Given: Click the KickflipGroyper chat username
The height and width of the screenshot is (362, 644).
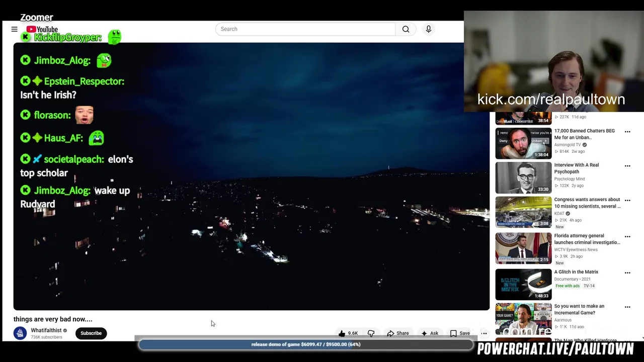Looking at the screenshot, I should tap(68, 37).
